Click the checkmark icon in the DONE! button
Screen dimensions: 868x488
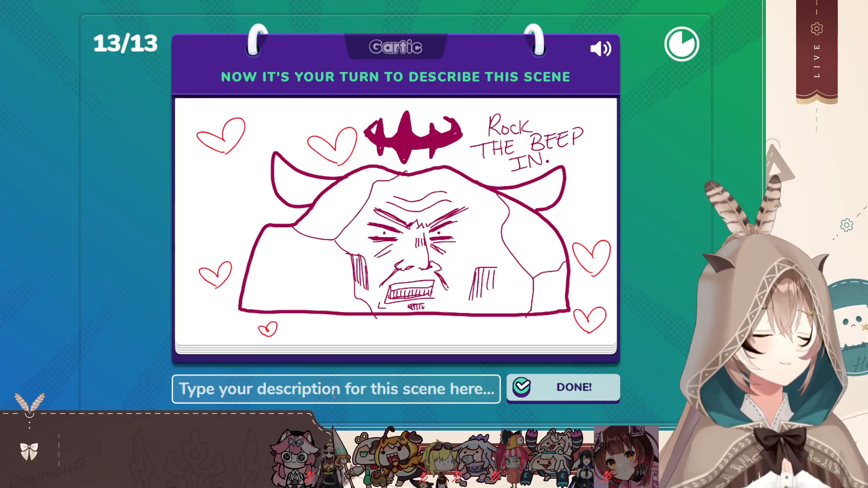522,387
